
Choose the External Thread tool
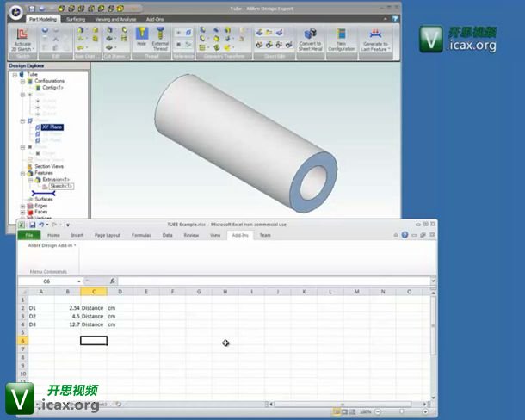(x=160, y=39)
